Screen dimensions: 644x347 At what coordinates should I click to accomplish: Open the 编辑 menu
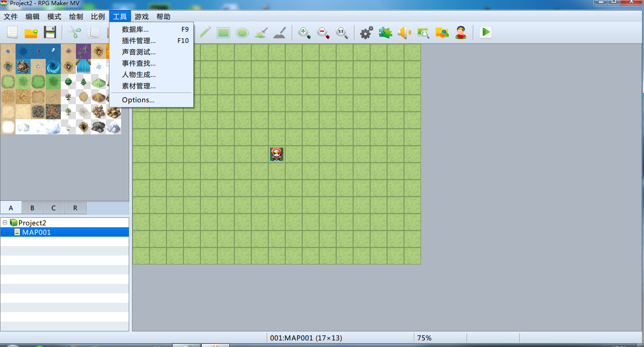click(x=33, y=17)
